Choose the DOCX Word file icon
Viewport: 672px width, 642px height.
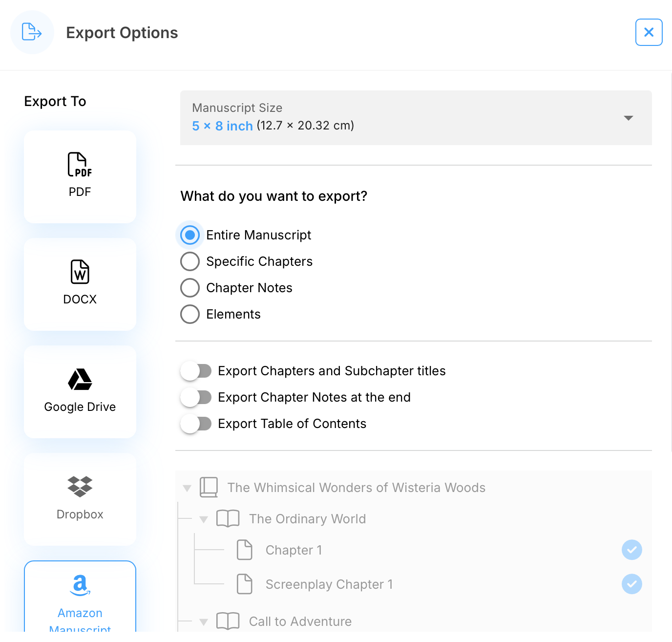80,272
